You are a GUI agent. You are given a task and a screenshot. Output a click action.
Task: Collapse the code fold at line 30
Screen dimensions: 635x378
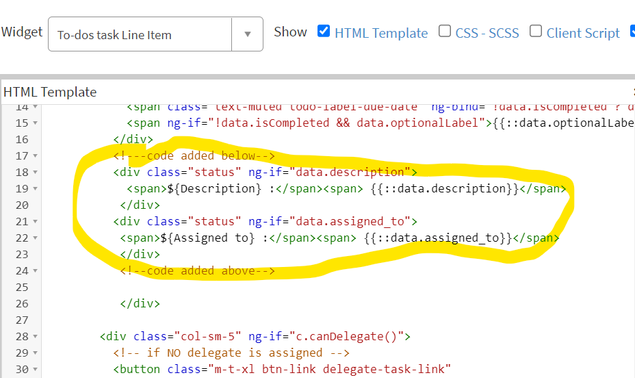[x=35, y=369]
